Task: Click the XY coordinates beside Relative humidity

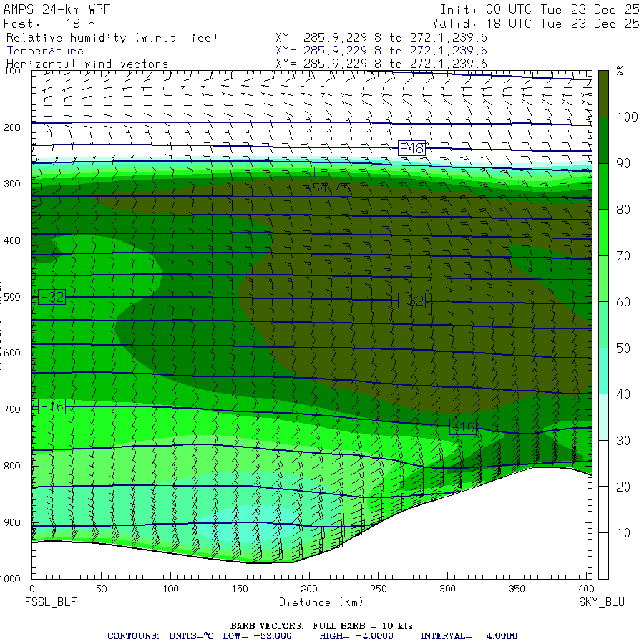Action: [x=381, y=38]
